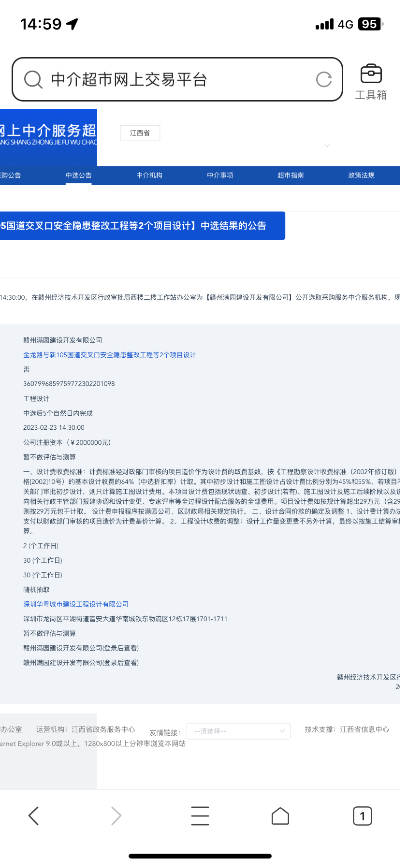
Task: Open the browser hamburger menu icon
Action: (x=200, y=815)
